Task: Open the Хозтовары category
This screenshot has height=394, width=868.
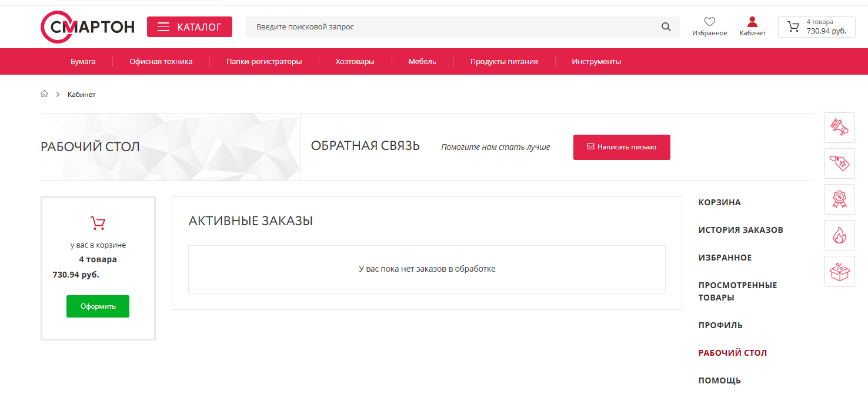Action: coord(355,62)
